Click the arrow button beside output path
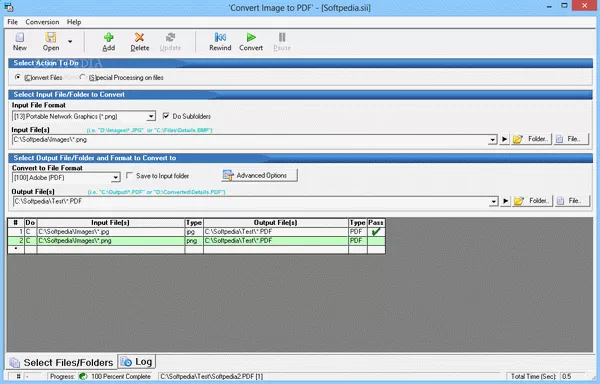Viewport: 600px width, 384px height. pyautogui.click(x=505, y=201)
